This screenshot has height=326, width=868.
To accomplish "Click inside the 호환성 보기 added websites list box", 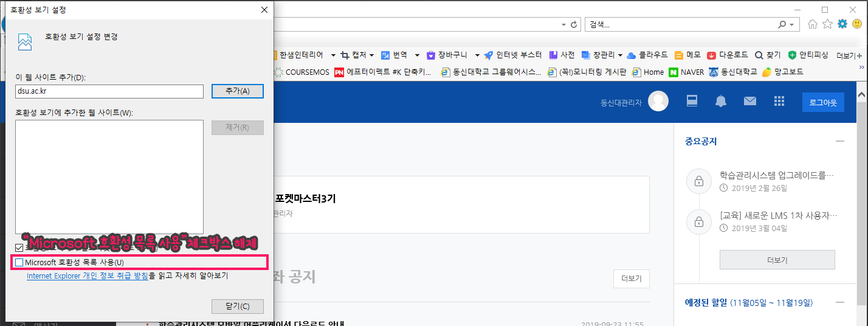I will pyautogui.click(x=109, y=177).
